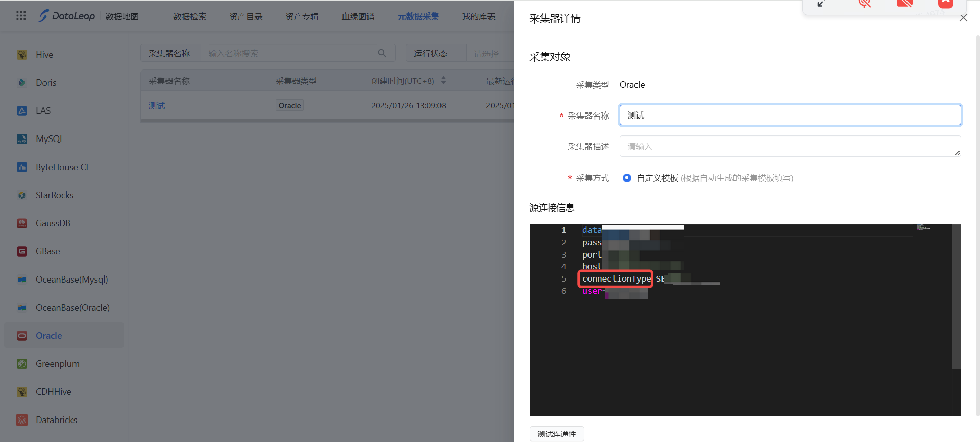Click the StarRocks source icon
This screenshot has width=980, height=442.
(22, 195)
